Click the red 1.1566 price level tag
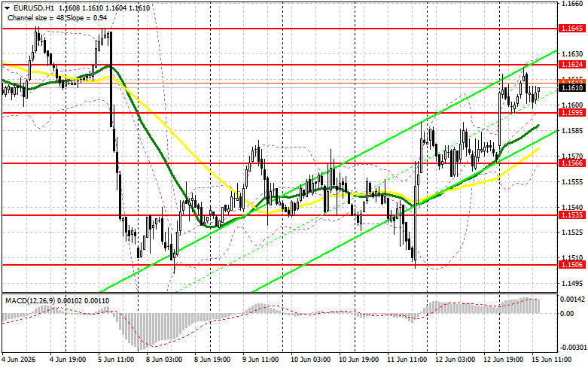The height and width of the screenshot is (368, 588). 572,163
